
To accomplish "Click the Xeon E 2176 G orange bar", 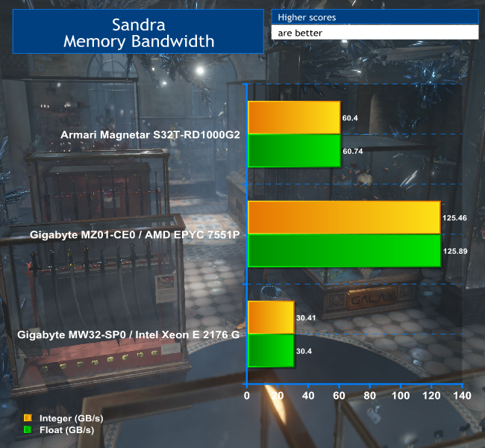I will pos(270,317).
